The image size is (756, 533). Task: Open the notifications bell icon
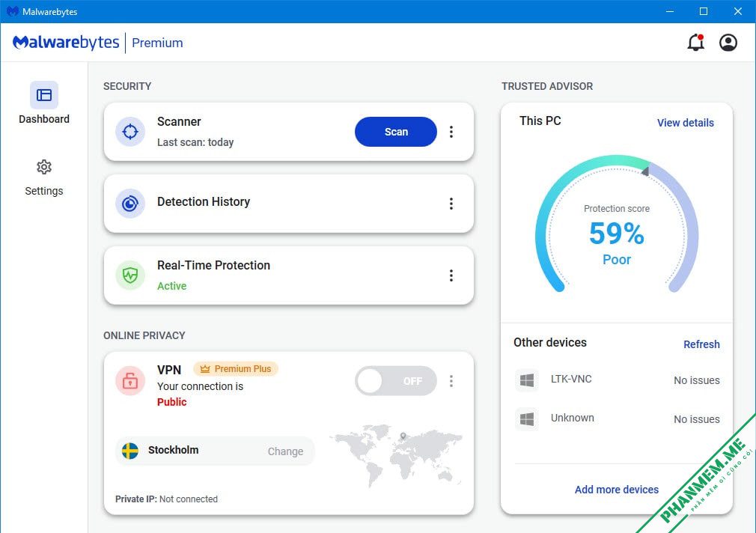point(695,43)
